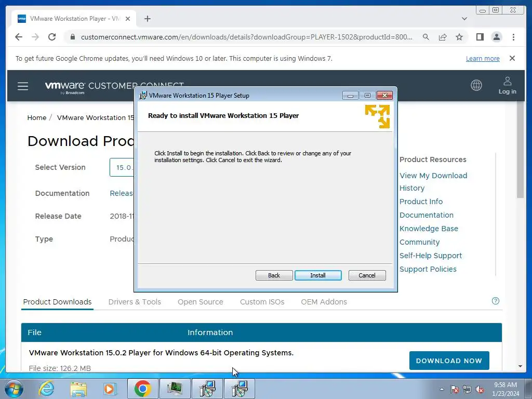Click the scrollbar down arrow
The width and height of the screenshot is (532, 399).
tap(521, 366)
